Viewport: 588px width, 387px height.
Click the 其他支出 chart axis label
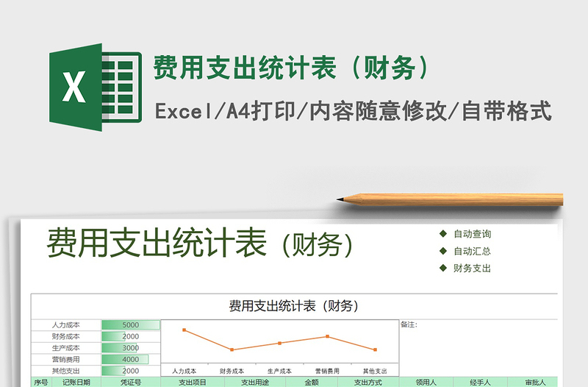(x=375, y=372)
